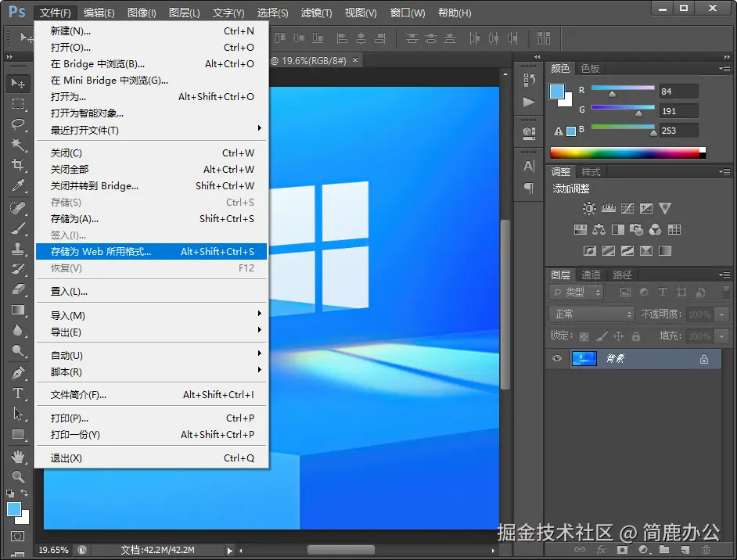Toggle the lock transparent pixels option

coord(584,336)
